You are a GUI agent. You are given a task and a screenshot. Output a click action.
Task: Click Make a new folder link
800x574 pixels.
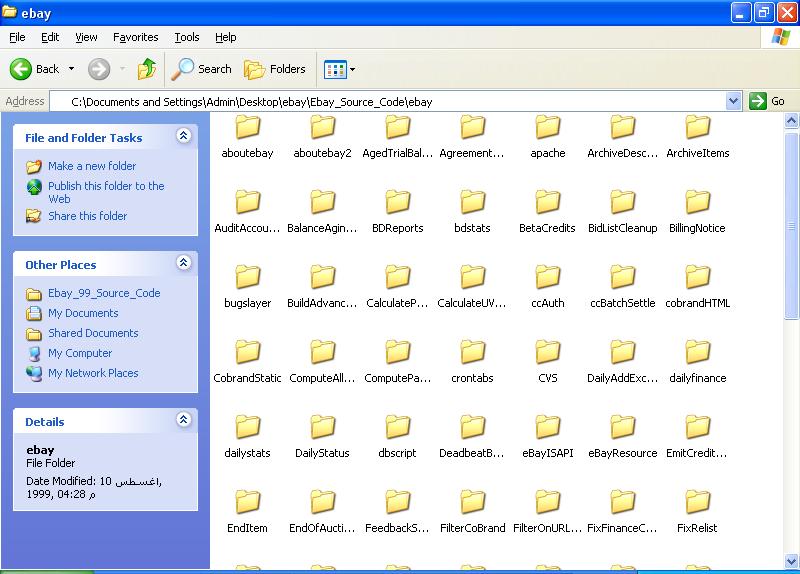(92, 166)
